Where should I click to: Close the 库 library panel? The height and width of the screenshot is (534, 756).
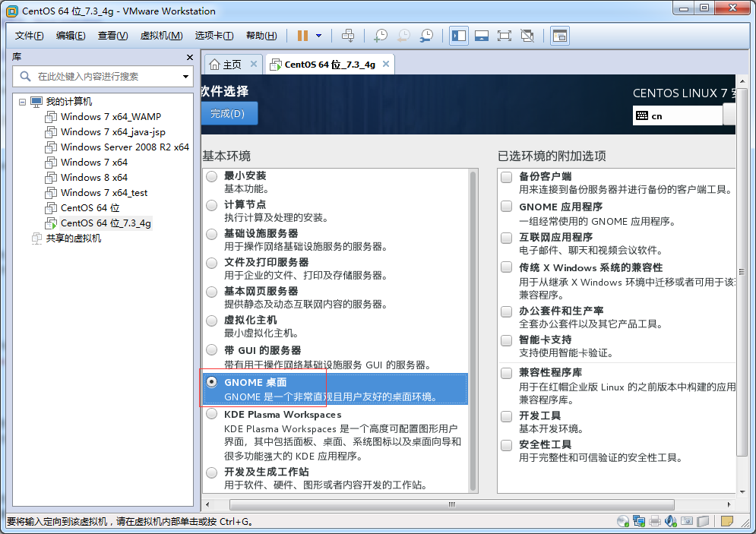point(190,58)
